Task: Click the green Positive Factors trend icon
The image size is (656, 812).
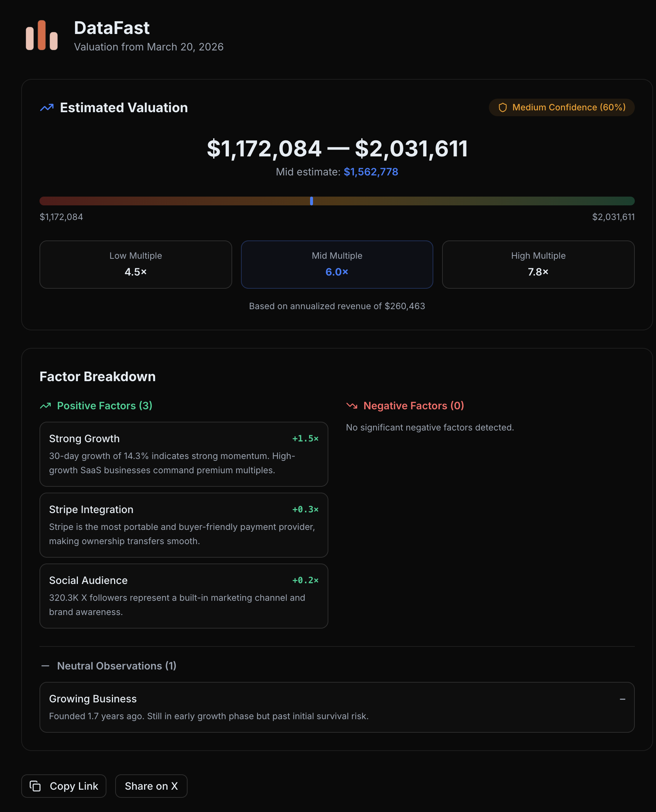Action: (45, 406)
